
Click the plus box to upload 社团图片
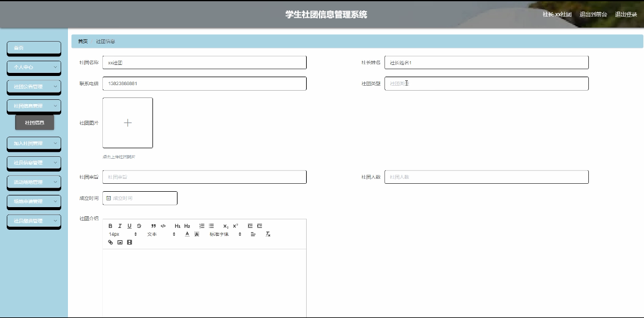(x=128, y=123)
